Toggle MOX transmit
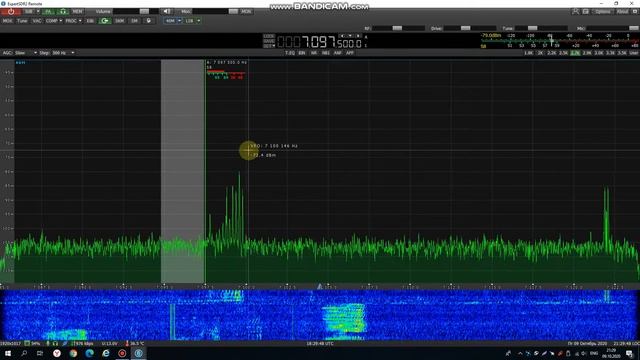 pos(7,20)
